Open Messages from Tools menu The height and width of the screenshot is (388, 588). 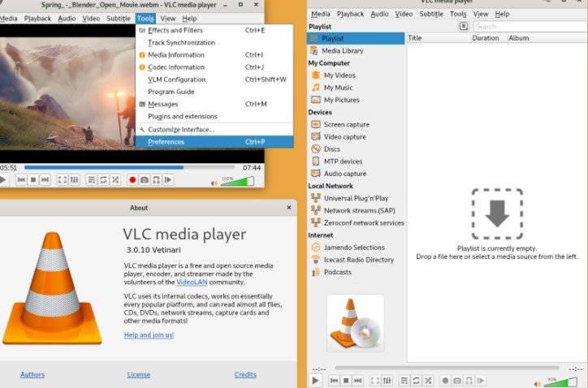[214, 104]
